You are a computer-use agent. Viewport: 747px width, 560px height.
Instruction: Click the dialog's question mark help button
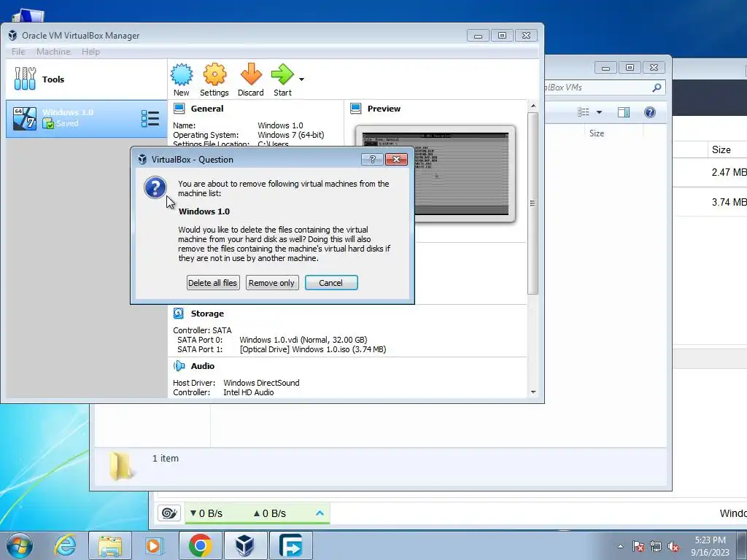click(373, 160)
